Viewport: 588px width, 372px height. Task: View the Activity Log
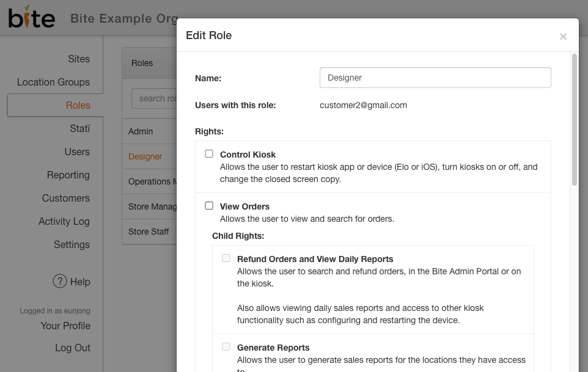point(64,221)
